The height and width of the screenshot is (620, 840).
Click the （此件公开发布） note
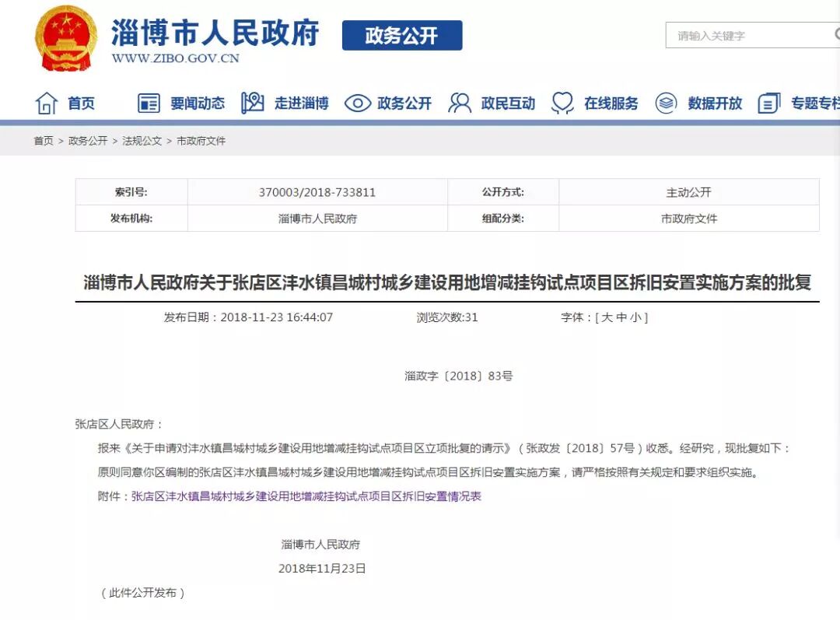coord(142,593)
